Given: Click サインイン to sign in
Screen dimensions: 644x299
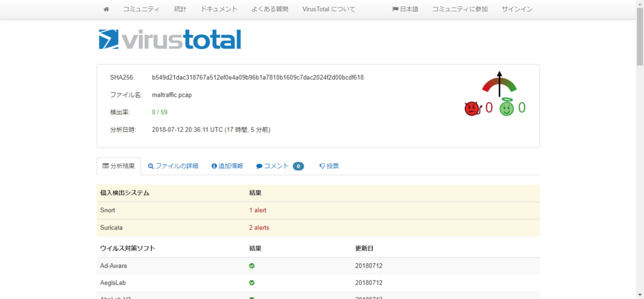Looking at the screenshot, I should click(517, 9).
